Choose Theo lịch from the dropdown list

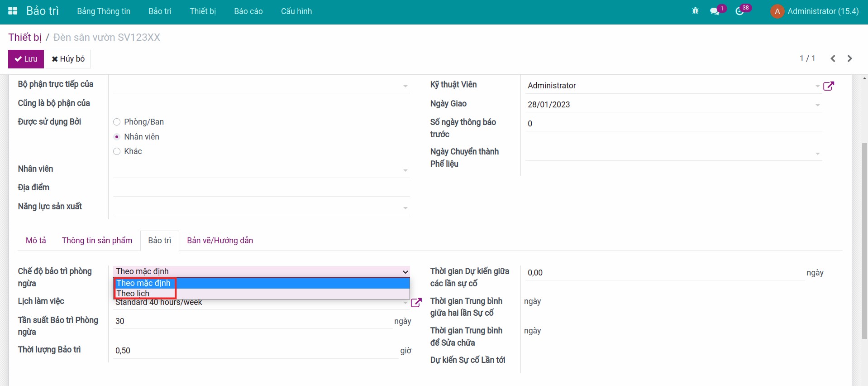pos(133,294)
